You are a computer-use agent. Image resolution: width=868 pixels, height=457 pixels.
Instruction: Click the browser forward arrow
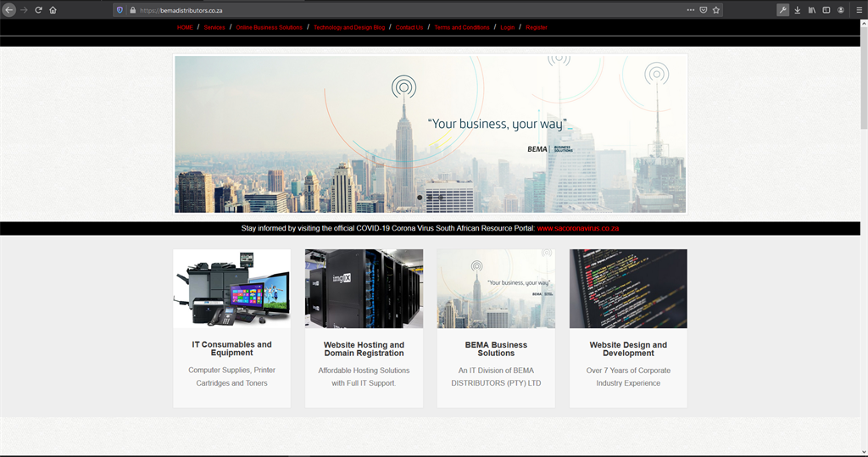click(24, 10)
